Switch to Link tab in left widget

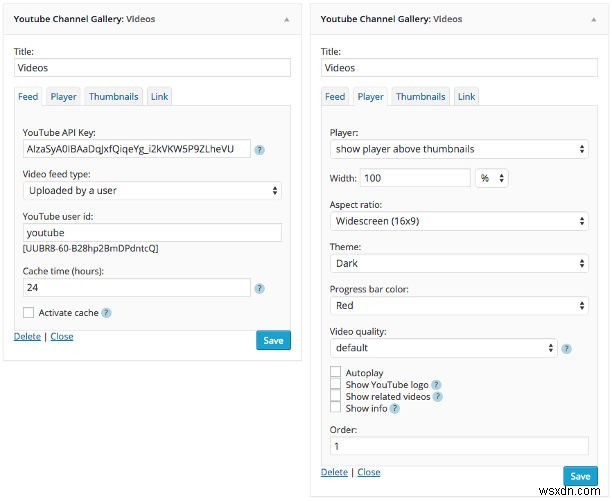[159, 97]
